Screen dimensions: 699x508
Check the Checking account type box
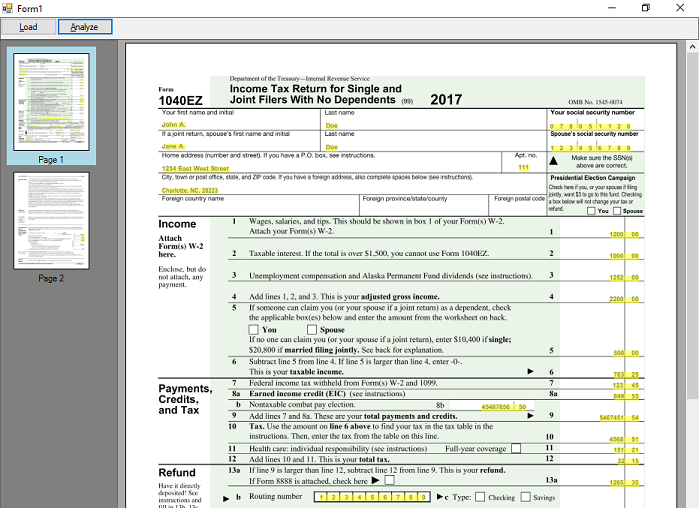[480, 497]
